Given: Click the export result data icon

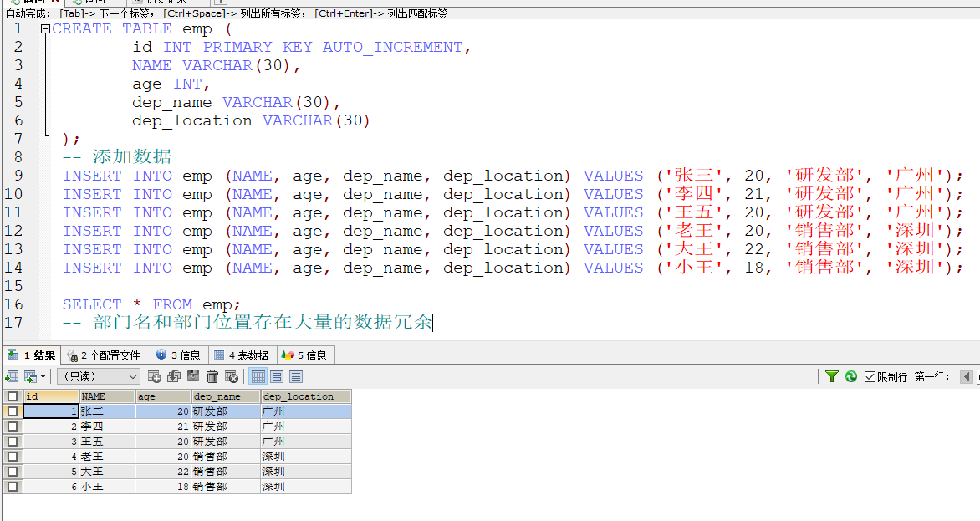Looking at the screenshot, I should (28, 376).
